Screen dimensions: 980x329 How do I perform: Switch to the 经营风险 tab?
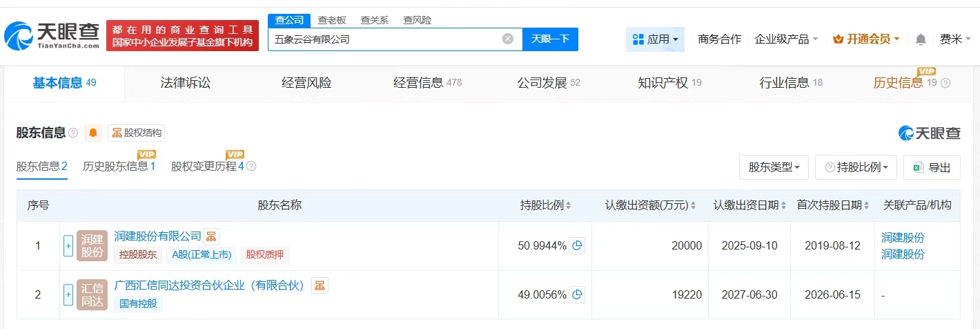pos(306,83)
